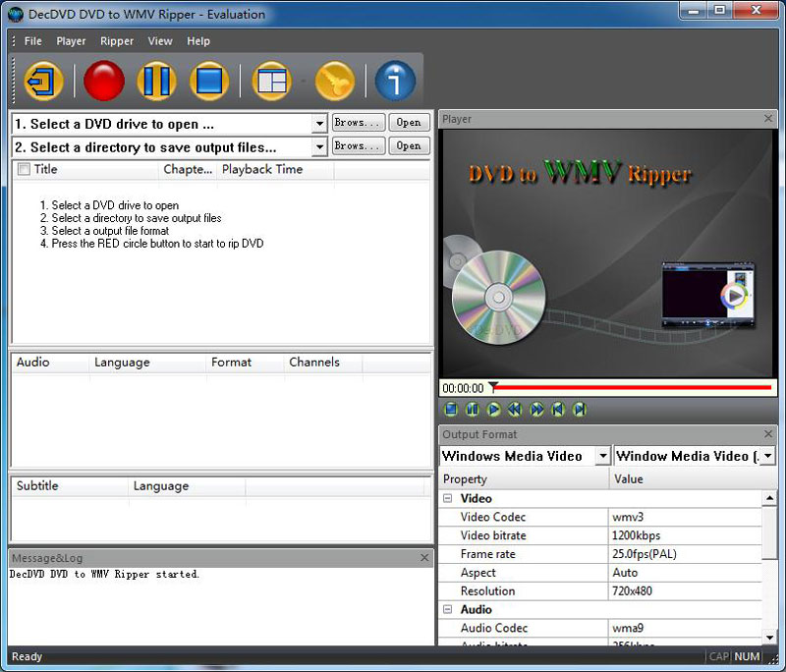Open the Player menu
This screenshot has height=672, width=786.
click(x=71, y=41)
